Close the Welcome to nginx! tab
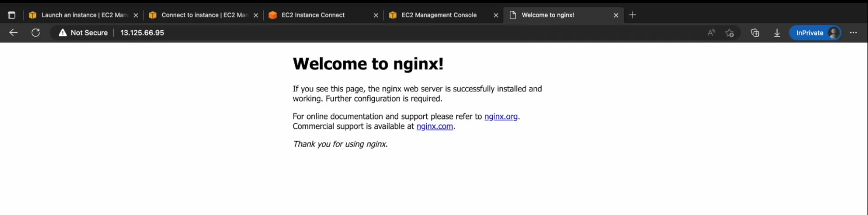This screenshot has height=215, width=868. [x=616, y=16]
